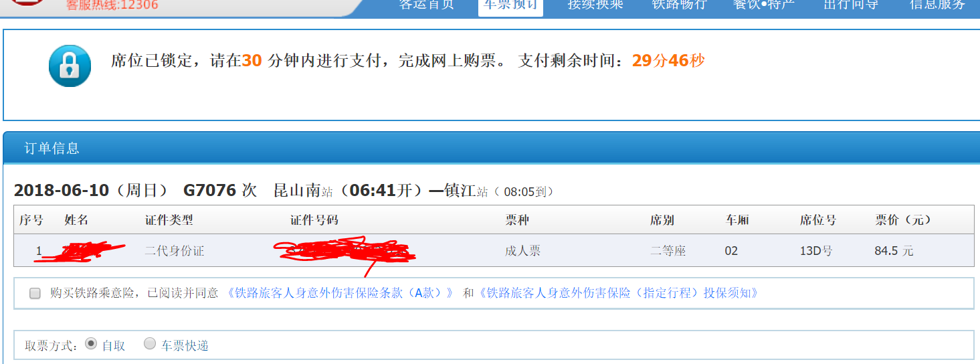Open 铁路旅客人身意外伤害保险条款（A款） link
Screen dimensions: 980x364
pos(340,293)
